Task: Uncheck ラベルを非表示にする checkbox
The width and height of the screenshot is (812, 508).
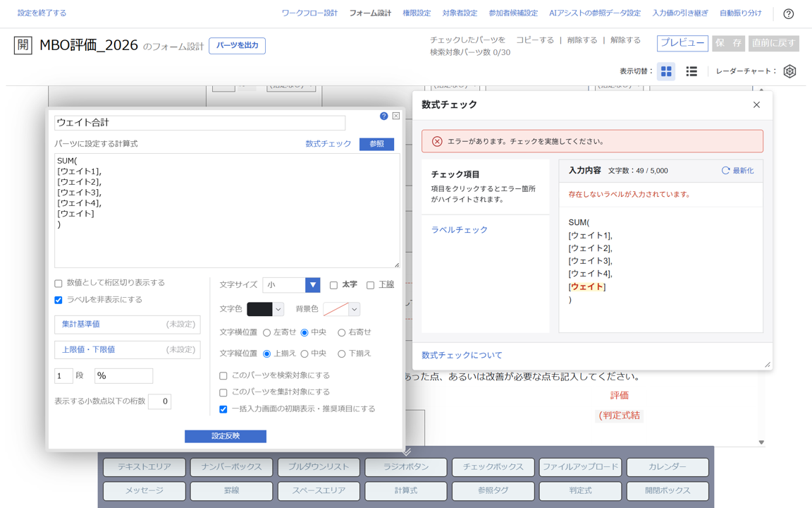Action: point(59,300)
